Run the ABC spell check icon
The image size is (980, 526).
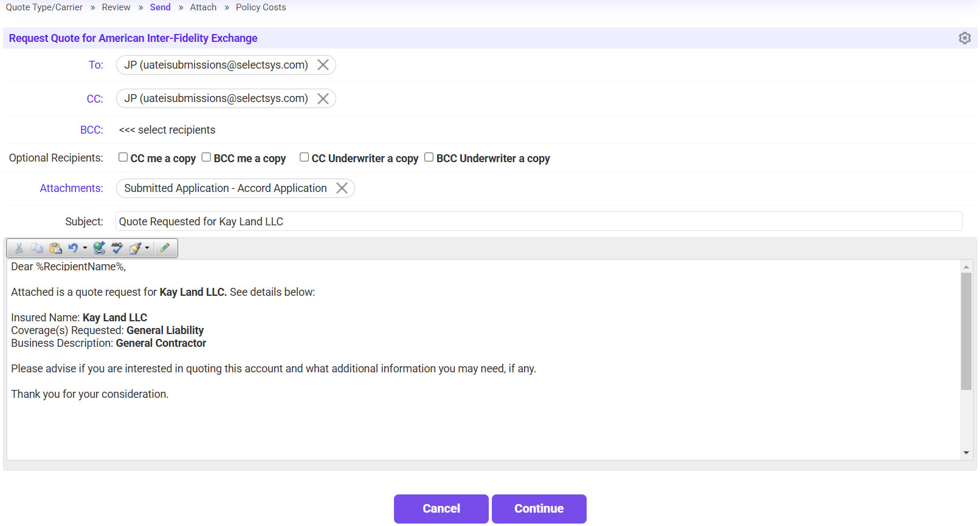[117, 248]
